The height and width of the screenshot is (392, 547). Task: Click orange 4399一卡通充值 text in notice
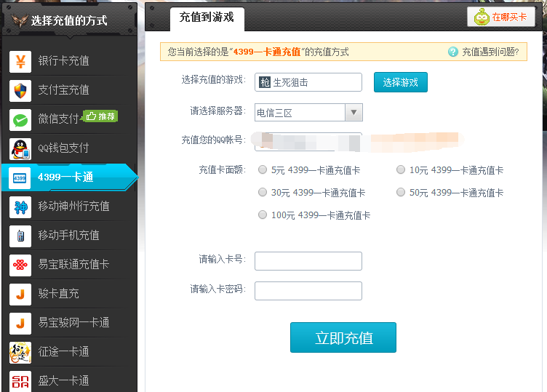point(267,52)
